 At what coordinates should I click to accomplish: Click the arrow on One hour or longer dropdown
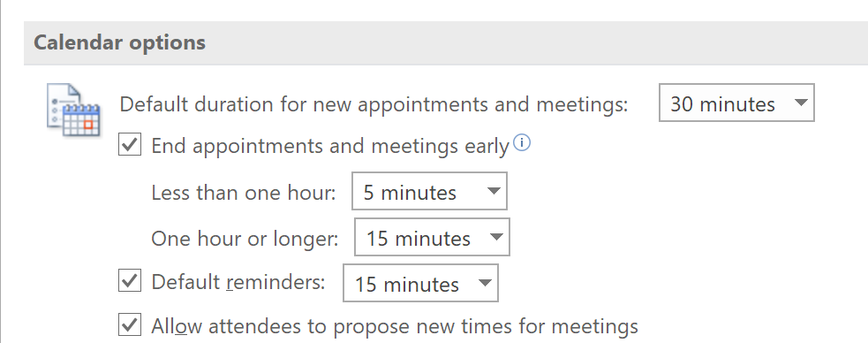(496, 237)
